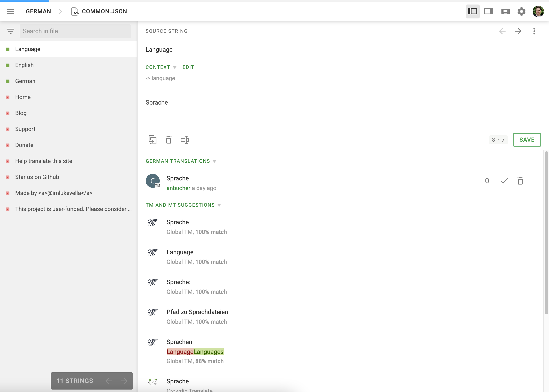Use TM suggestion Pfad zu Sprachdateien

click(x=197, y=312)
